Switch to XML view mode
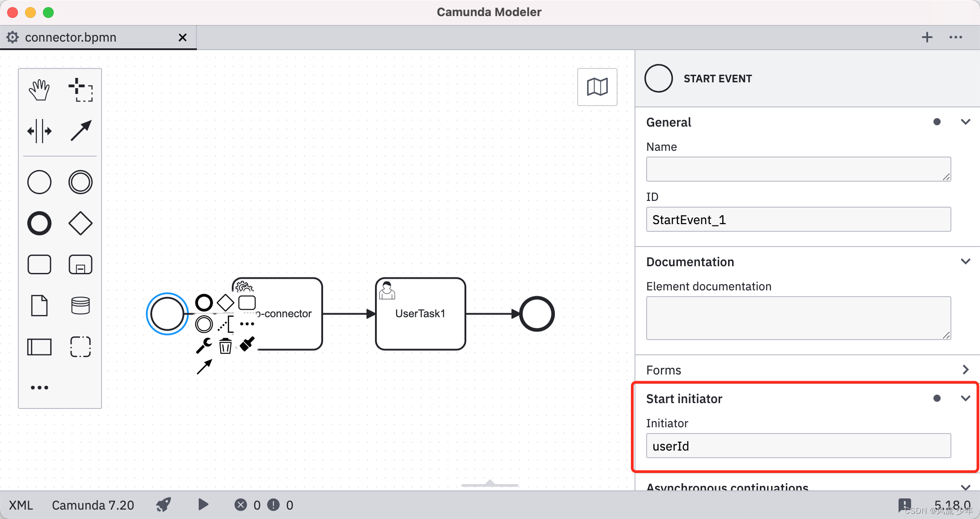 (x=23, y=506)
